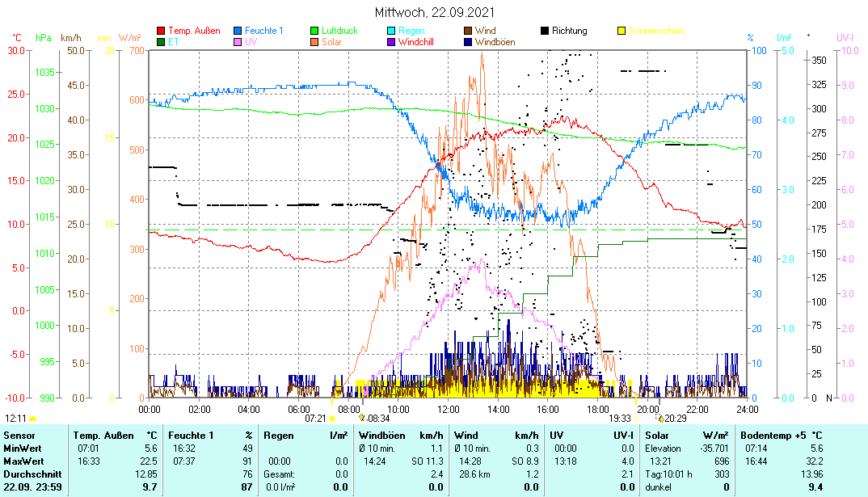Click the sun icon next to 12:11
Screen dimensions: 868x497
(x=33, y=419)
